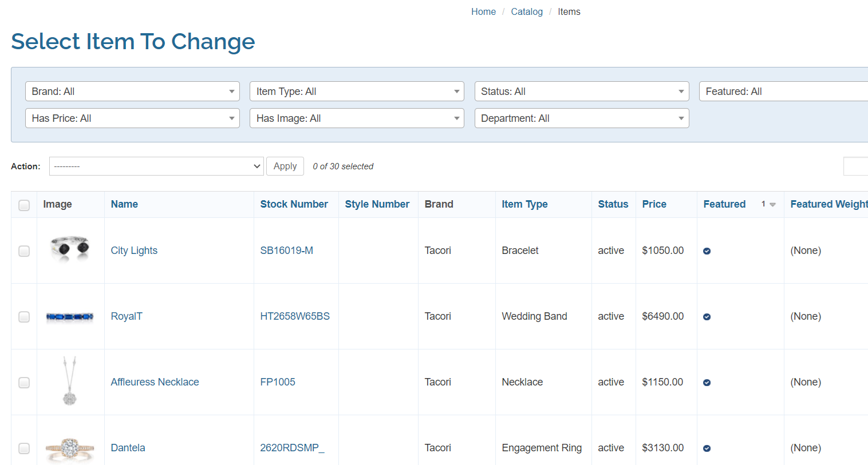Screen dimensions: 868x465
Task: Click the Wedding Band item type cell
Action: click(534, 316)
